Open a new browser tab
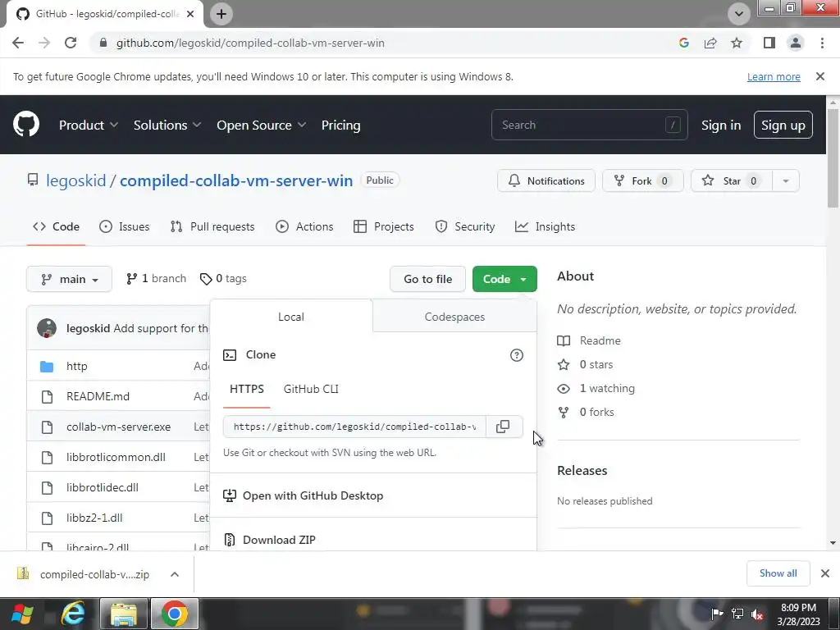The width and height of the screenshot is (840, 630). click(221, 14)
